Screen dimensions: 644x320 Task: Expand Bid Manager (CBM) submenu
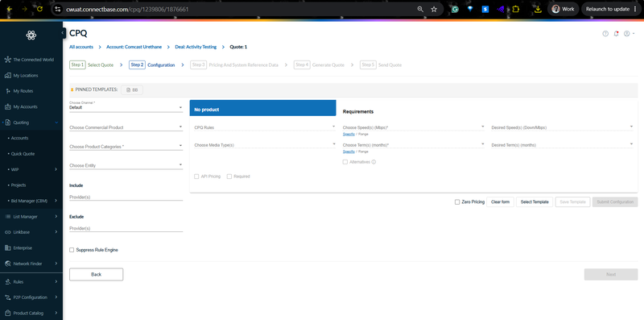click(56, 201)
